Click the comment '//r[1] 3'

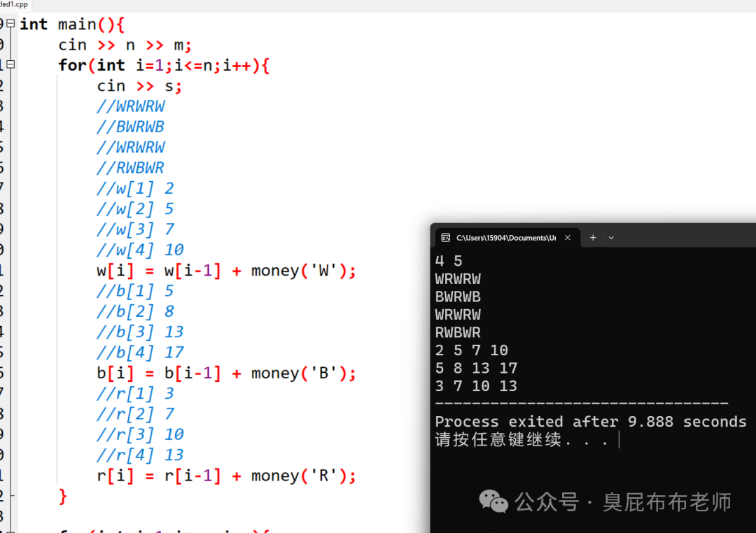point(135,394)
